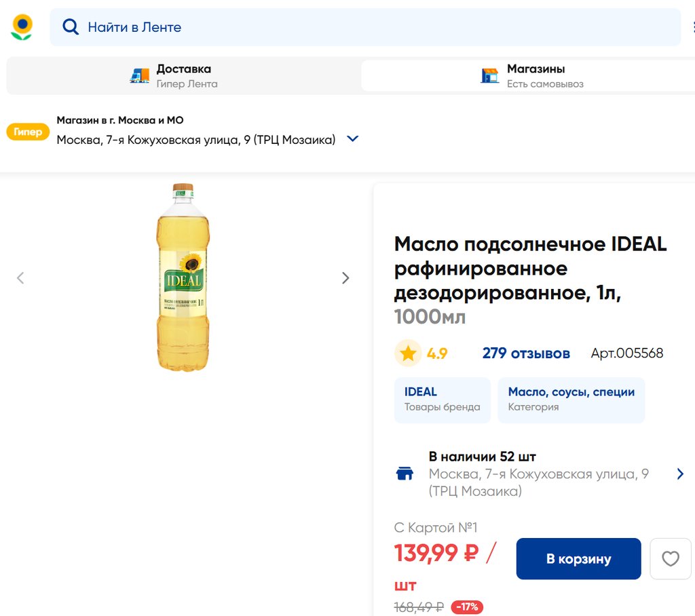Open the IDEAL oil bottle photo
695x616 pixels.
point(183,277)
